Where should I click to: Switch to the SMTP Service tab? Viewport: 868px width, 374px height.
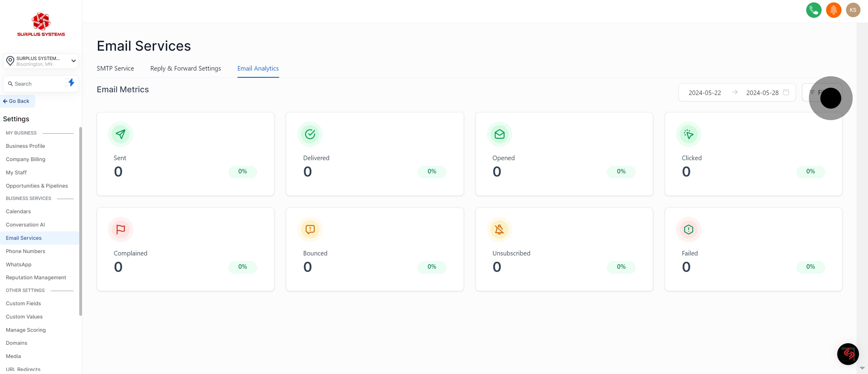click(115, 68)
